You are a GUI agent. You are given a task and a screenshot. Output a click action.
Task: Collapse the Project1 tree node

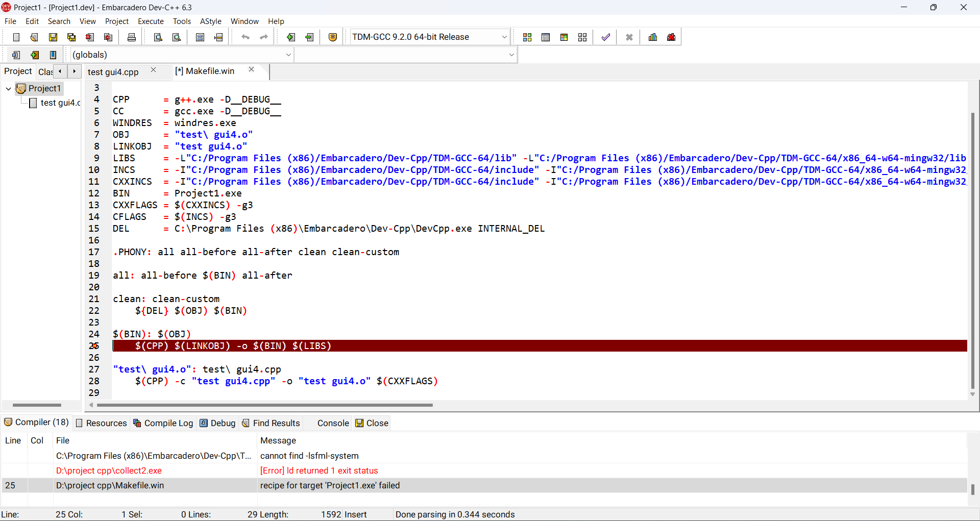8,88
